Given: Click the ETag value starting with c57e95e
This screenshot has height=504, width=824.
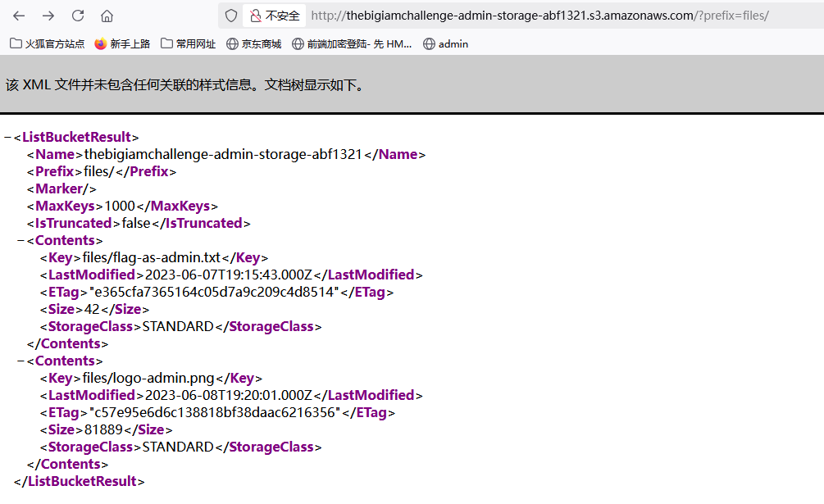Looking at the screenshot, I should coord(215,413).
